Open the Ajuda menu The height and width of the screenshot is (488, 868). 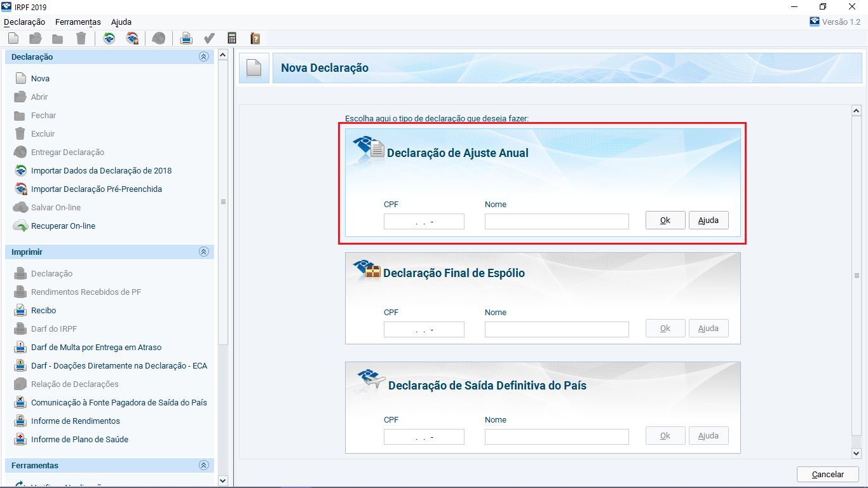point(121,22)
